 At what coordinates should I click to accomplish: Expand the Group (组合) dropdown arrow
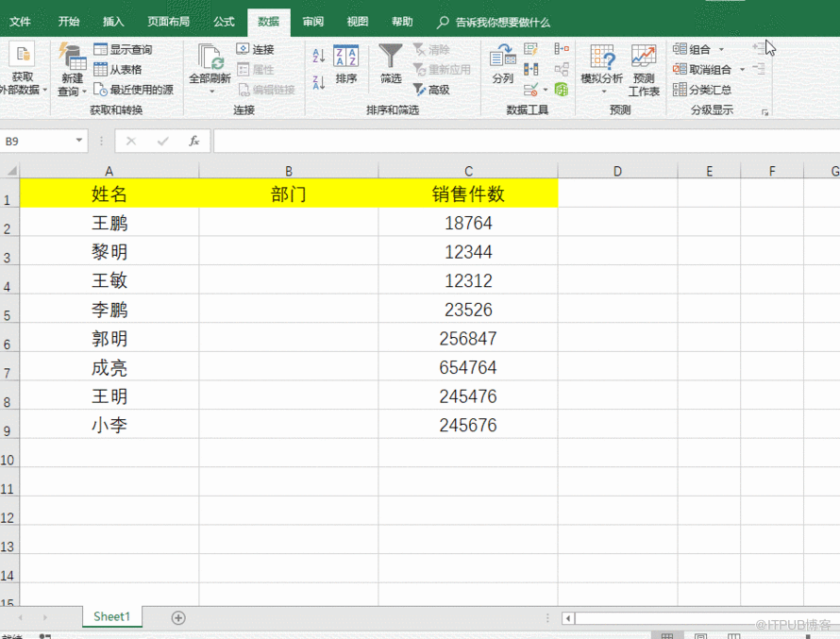[722, 49]
